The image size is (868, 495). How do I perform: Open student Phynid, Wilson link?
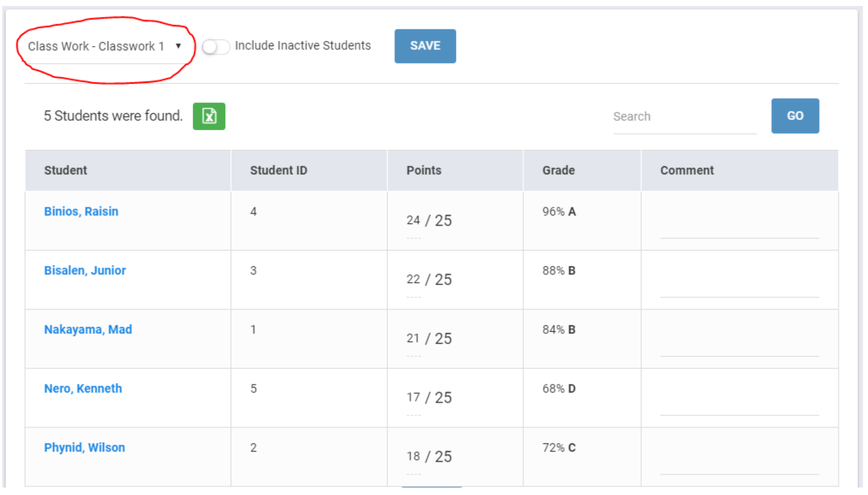pyautogui.click(x=84, y=448)
